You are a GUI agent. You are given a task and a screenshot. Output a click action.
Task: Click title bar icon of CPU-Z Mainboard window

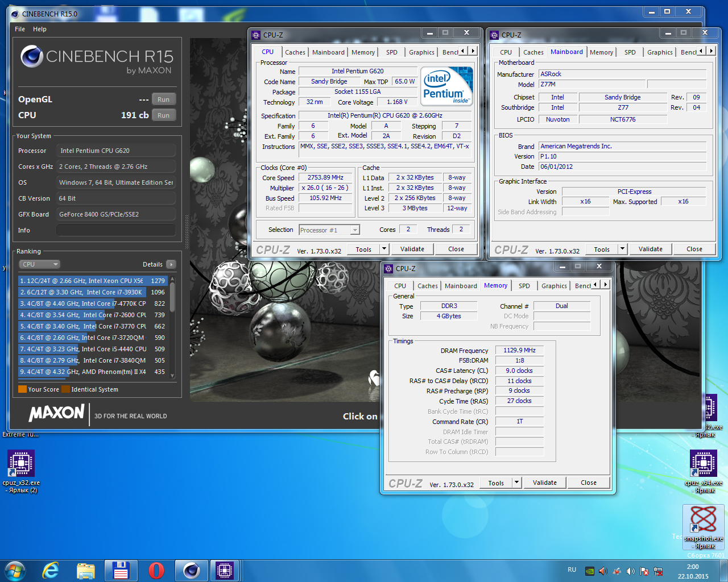494,35
